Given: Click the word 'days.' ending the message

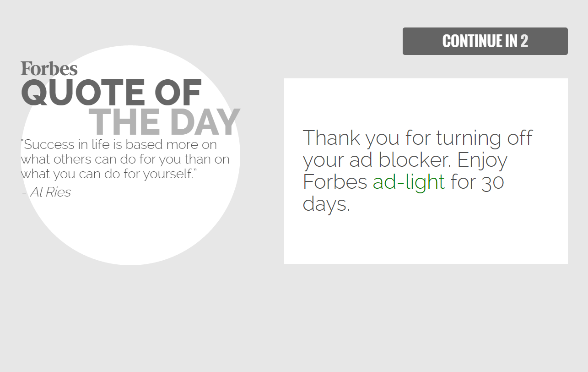Looking at the screenshot, I should (x=326, y=204).
